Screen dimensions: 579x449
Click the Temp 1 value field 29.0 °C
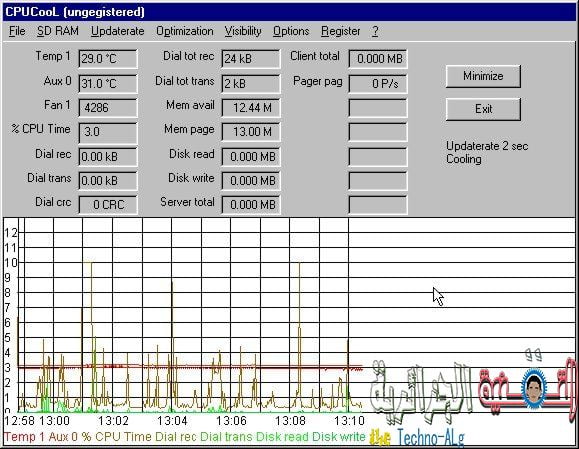tap(108, 59)
